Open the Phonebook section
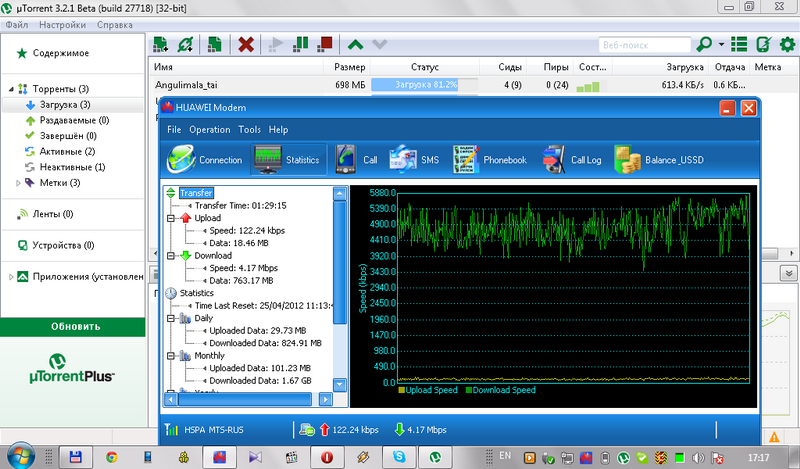Image resolution: width=800 pixels, height=469 pixels. click(x=489, y=159)
